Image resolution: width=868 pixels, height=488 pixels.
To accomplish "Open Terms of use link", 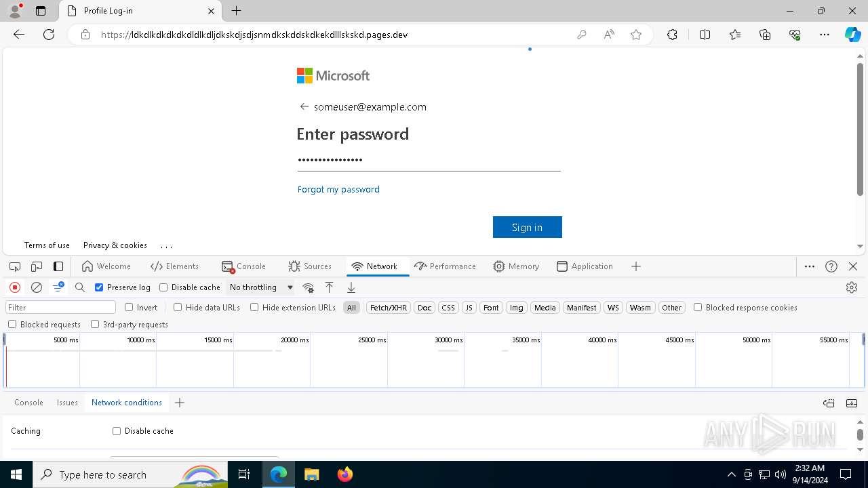I will 47,245.
